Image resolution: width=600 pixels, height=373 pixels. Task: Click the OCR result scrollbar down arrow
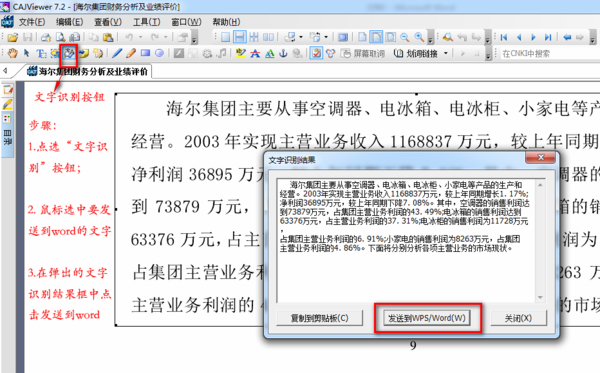540,297
